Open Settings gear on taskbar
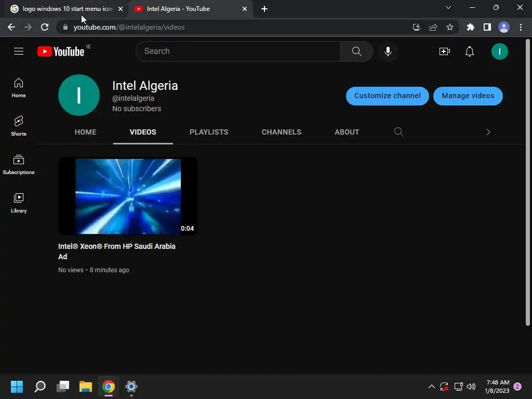Screen dimensions: 532x399 (131, 387)
